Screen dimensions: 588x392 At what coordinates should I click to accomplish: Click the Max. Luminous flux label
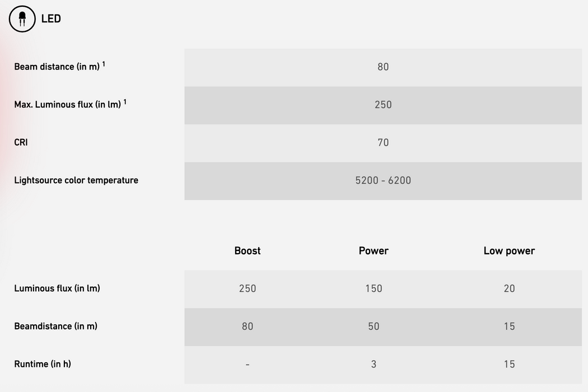[x=67, y=105]
